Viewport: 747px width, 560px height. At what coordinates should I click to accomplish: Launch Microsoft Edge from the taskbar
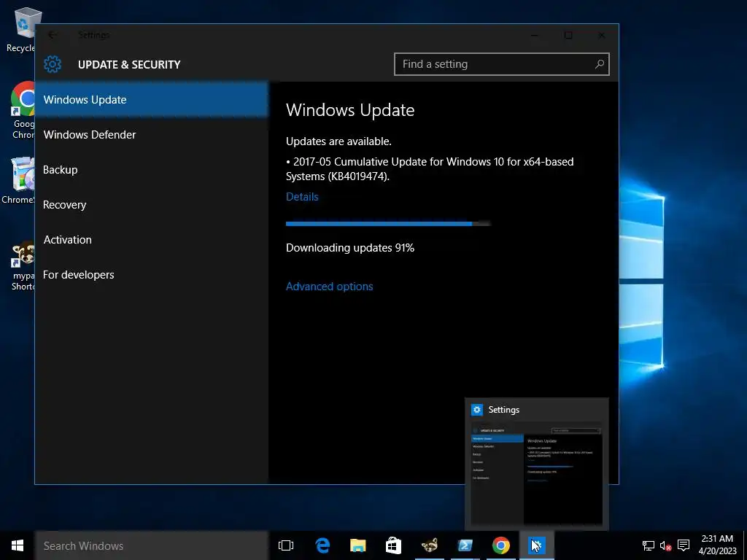point(322,545)
